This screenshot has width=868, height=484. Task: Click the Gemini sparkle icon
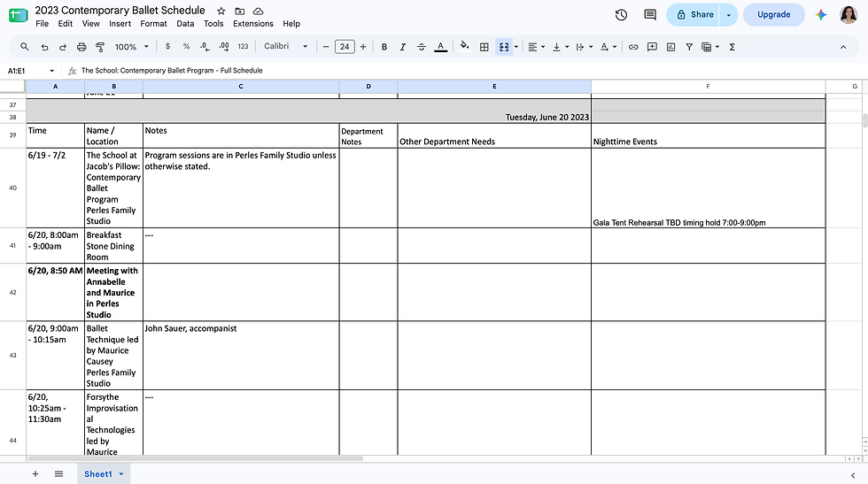821,15
